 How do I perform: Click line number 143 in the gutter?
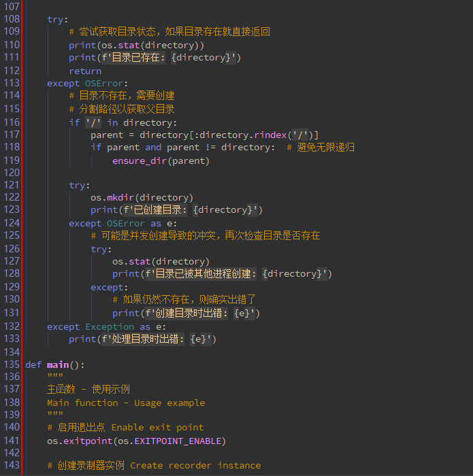(12, 466)
